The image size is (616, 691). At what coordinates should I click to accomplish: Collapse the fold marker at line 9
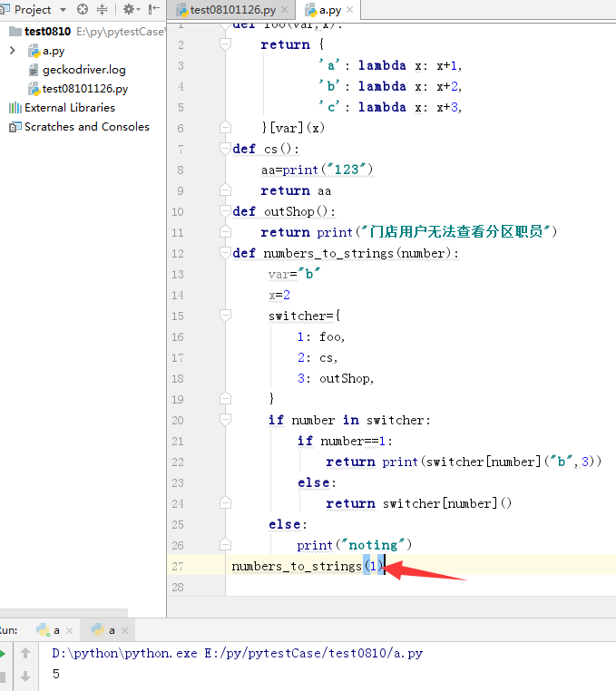click(x=225, y=190)
